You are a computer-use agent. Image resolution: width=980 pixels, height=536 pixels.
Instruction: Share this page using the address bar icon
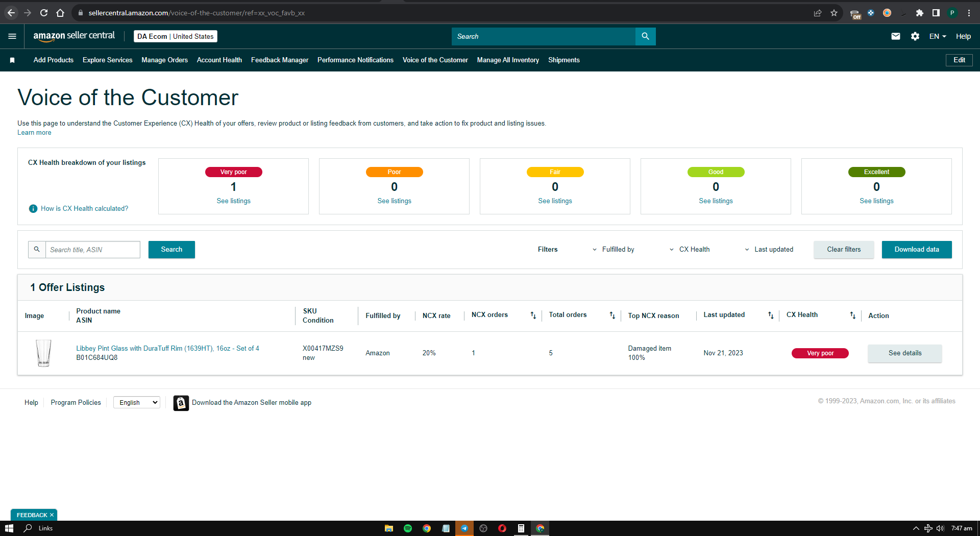tap(818, 13)
